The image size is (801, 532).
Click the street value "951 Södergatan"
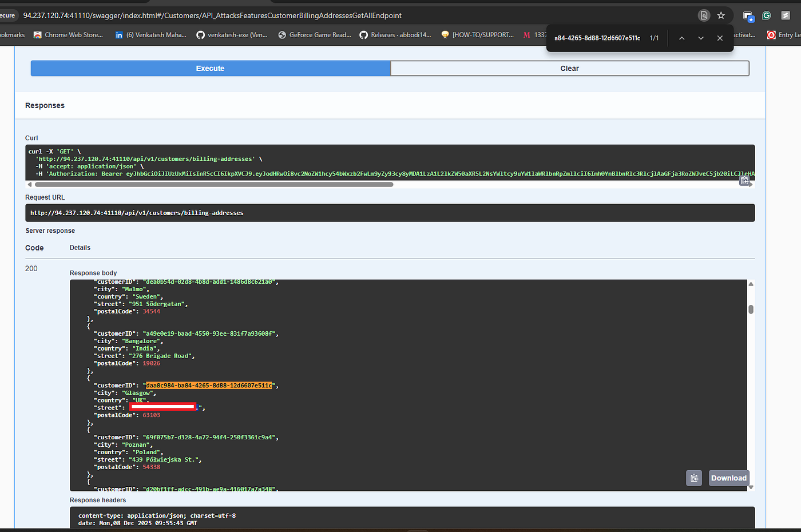tap(158, 304)
